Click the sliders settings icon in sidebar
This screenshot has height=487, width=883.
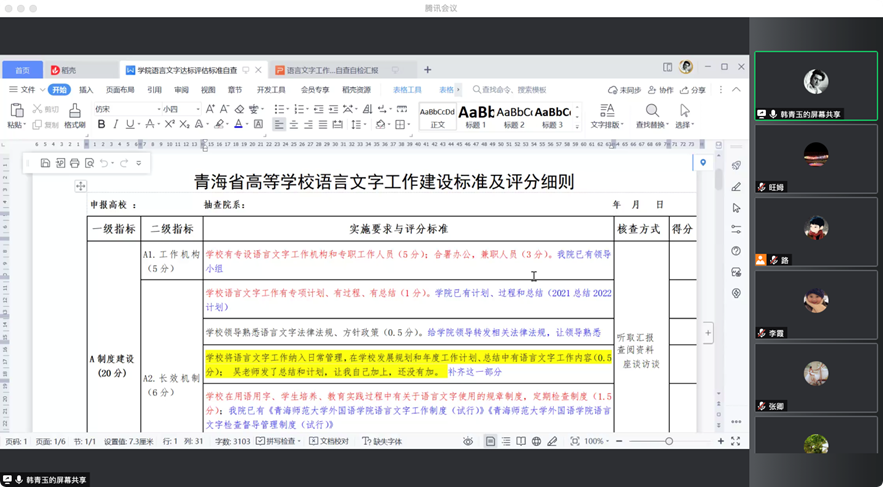(736, 229)
